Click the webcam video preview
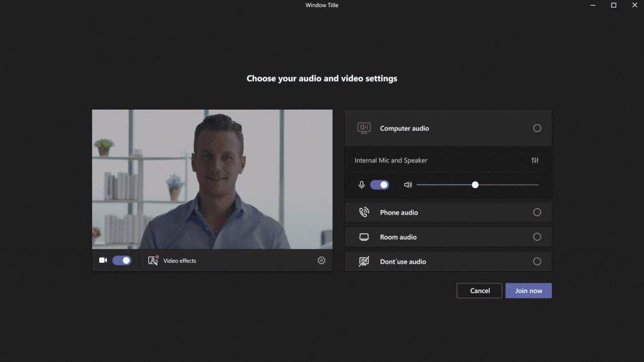Image resolution: width=644 pixels, height=362 pixels. [212, 179]
